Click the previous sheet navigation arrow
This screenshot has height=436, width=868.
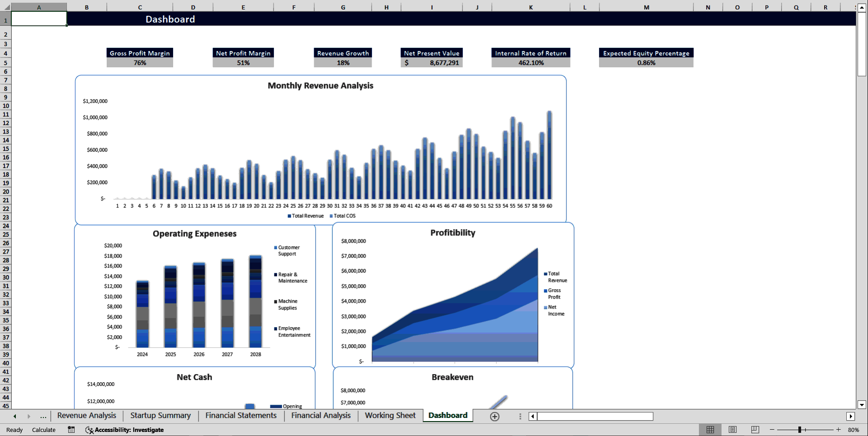point(14,416)
